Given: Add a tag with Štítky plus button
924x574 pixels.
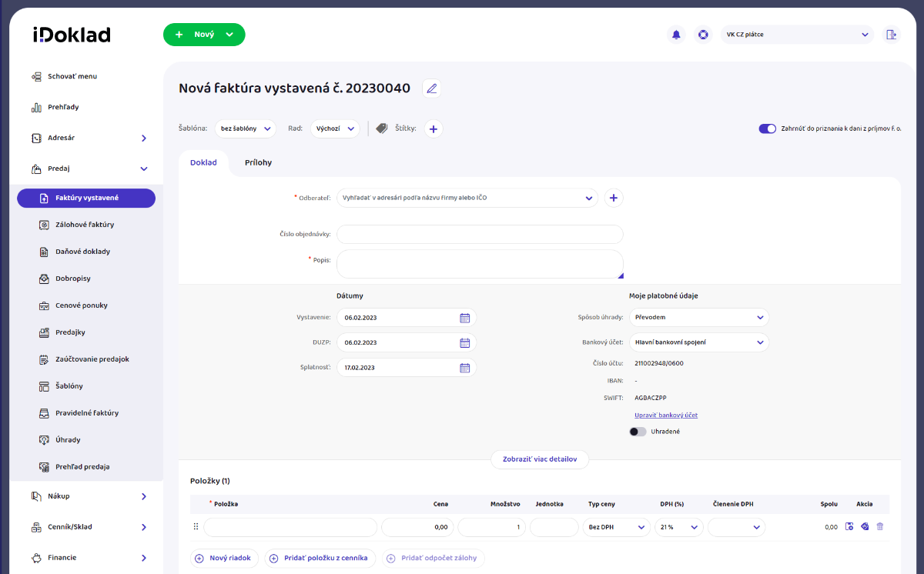Looking at the screenshot, I should tap(433, 129).
